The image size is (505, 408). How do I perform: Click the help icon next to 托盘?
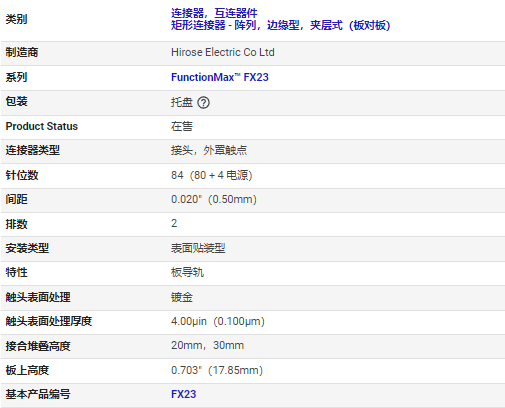coord(203,103)
